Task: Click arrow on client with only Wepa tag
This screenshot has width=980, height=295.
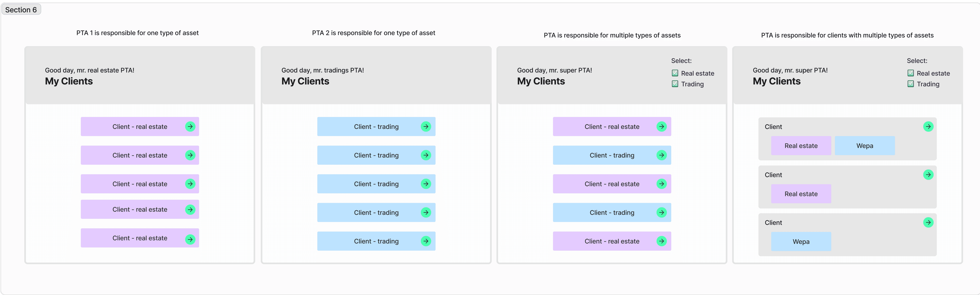Action: pos(928,222)
